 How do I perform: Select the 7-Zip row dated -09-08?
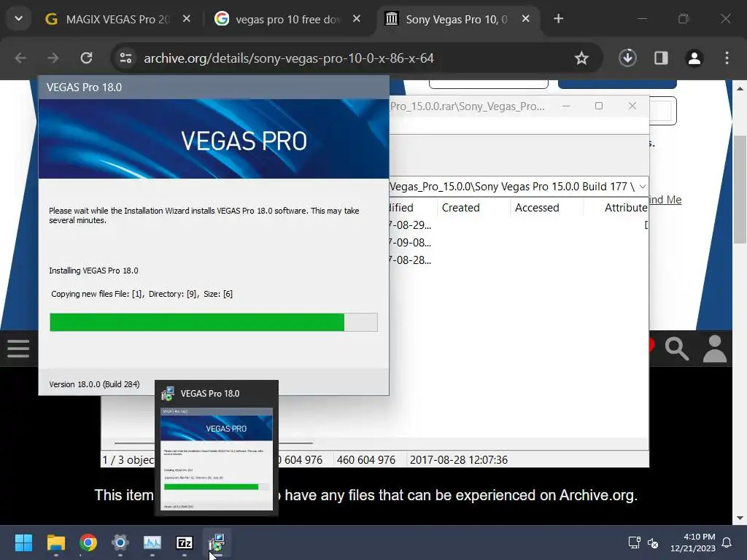[x=519, y=242]
